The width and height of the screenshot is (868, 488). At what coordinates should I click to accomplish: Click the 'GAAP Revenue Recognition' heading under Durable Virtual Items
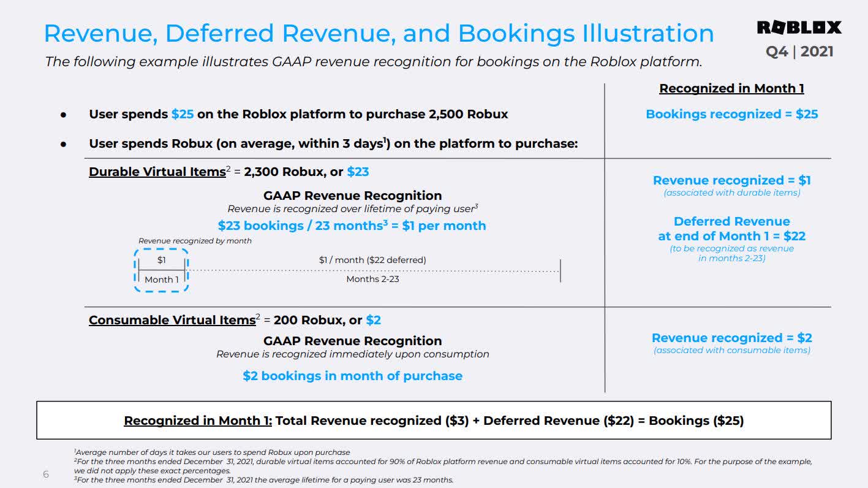pos(352,196)
